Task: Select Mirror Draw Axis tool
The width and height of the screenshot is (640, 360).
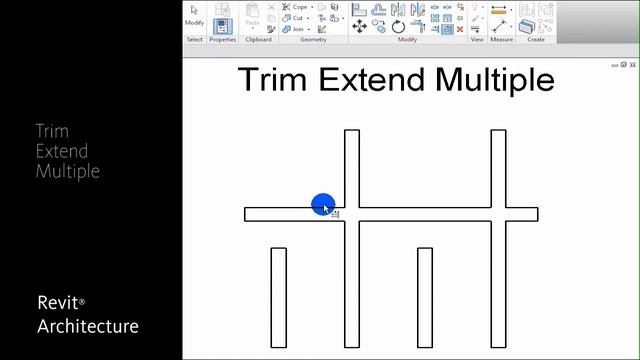Action: (x=418, y=9)
